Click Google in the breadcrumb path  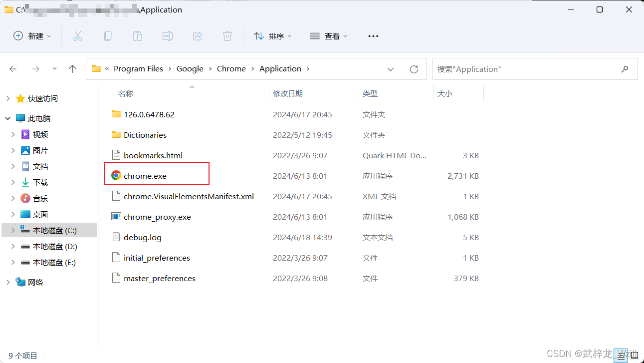190,69
